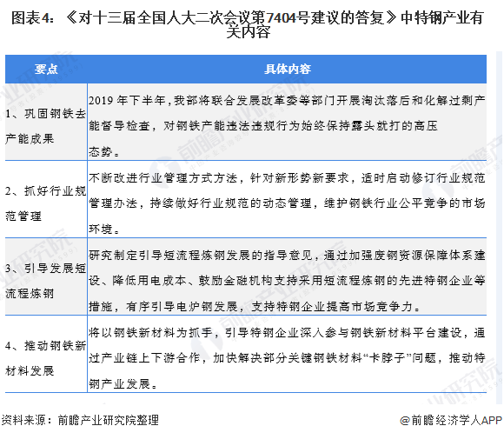504x426 pixels.
Task: Click the source note 资料来源:前瞻产业研究院整理
Action: coord(80,420)
